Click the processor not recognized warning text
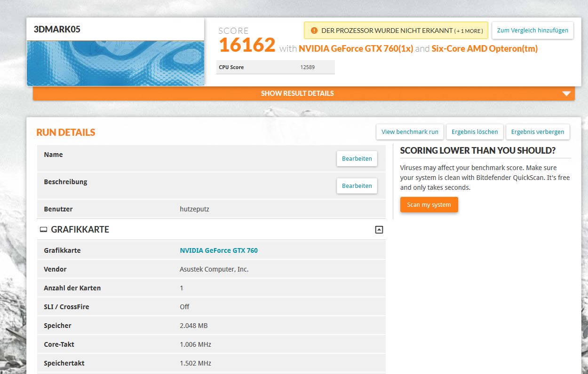Image resolution: width=588 pixels, height=374 pixels. tap(387, 31)
